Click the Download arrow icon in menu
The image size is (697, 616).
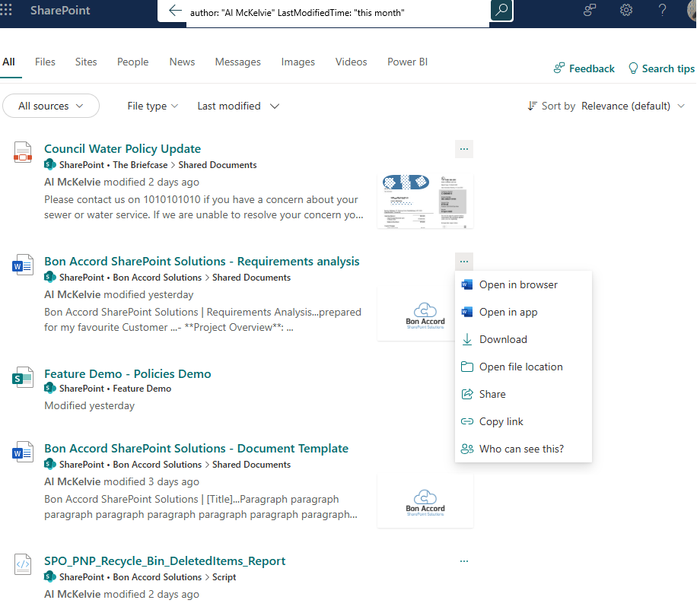467,339
